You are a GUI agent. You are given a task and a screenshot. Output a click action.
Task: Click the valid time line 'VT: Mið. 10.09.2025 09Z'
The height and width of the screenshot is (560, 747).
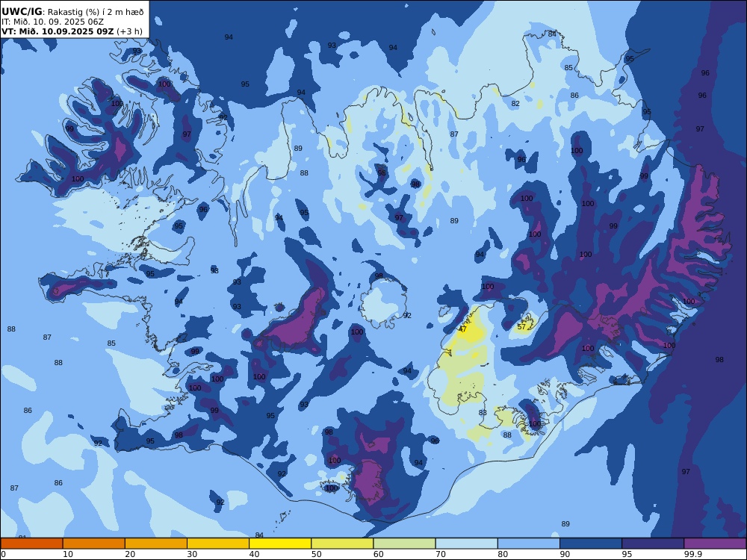pos(58,31)
